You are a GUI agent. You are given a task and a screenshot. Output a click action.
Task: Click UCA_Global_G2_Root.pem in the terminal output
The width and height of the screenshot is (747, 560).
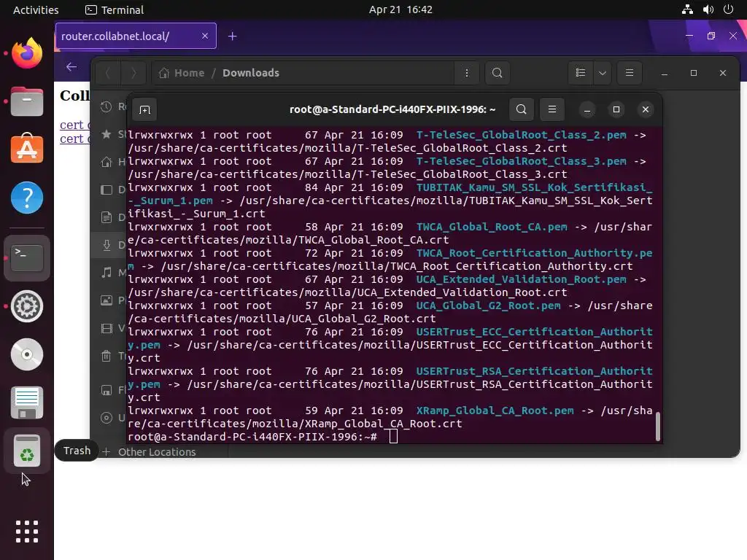coord(488,306)
